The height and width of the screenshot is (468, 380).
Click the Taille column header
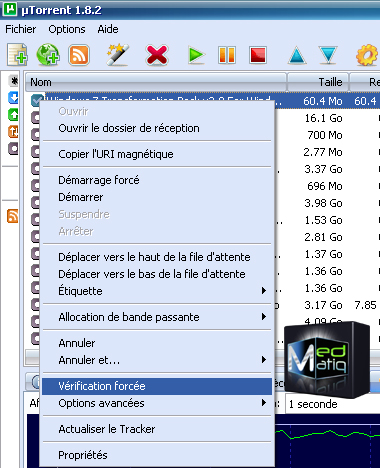(x=318, y=82)
